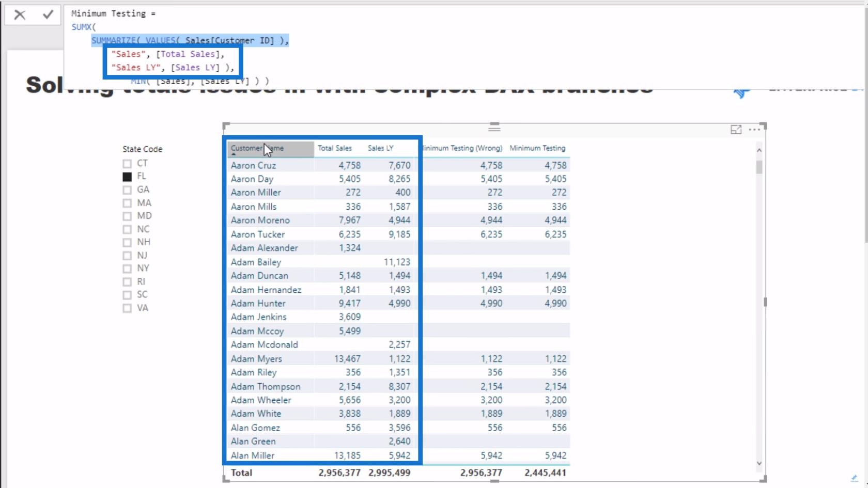Image resolution: width=868 pixels, height=488 pixels.
Task: Check the NY state checkbox
Action: [127, 269]
